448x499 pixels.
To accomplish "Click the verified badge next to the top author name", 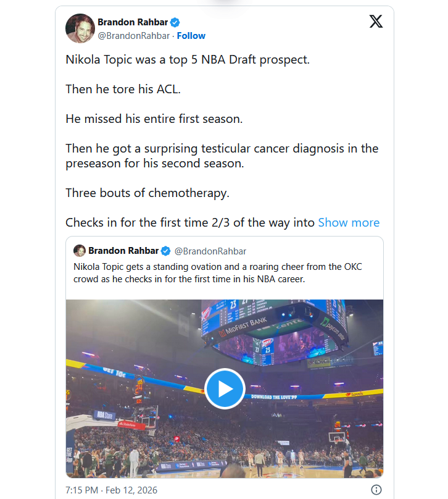I will (175, 23).
